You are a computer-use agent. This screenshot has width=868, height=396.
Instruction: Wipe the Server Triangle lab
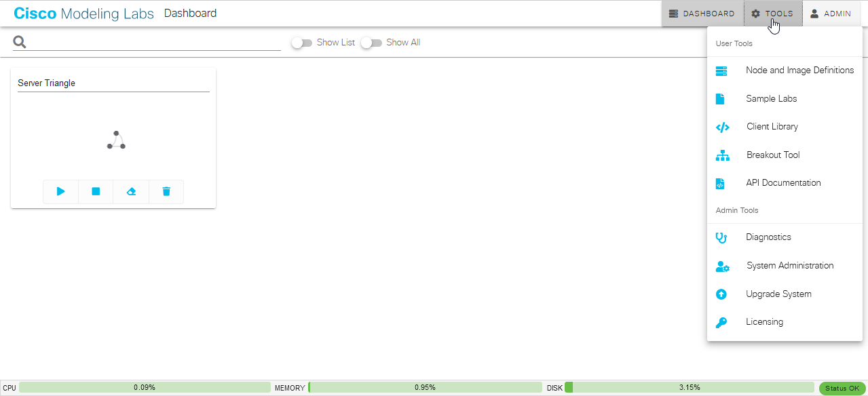(x=131, y=191)
